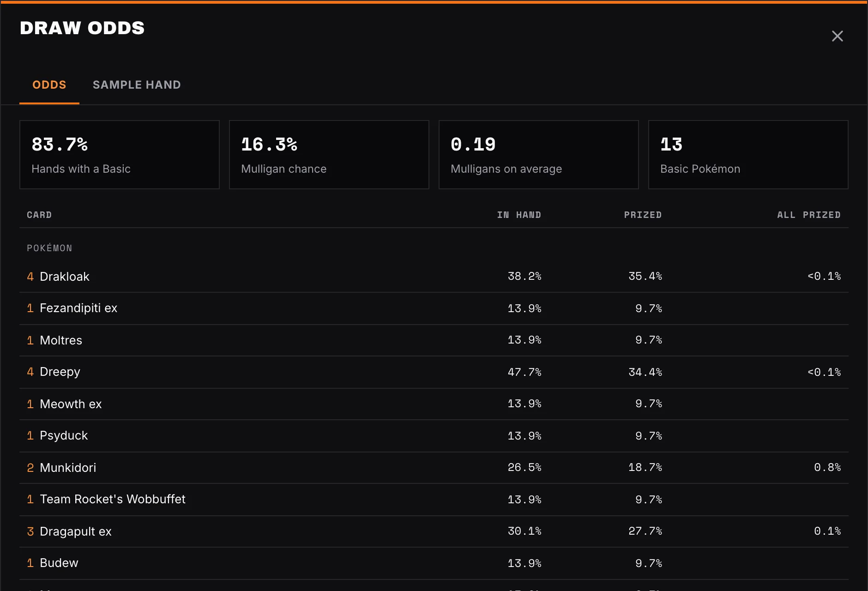Click the Pokémon section label
The height and width of the screenshot is (591, 868).
point(49,248)
